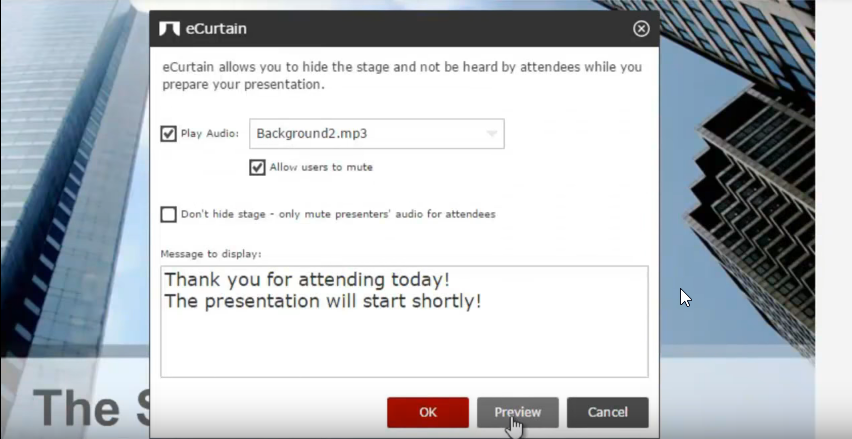Click the eCurtain description text

coord(402,76)
